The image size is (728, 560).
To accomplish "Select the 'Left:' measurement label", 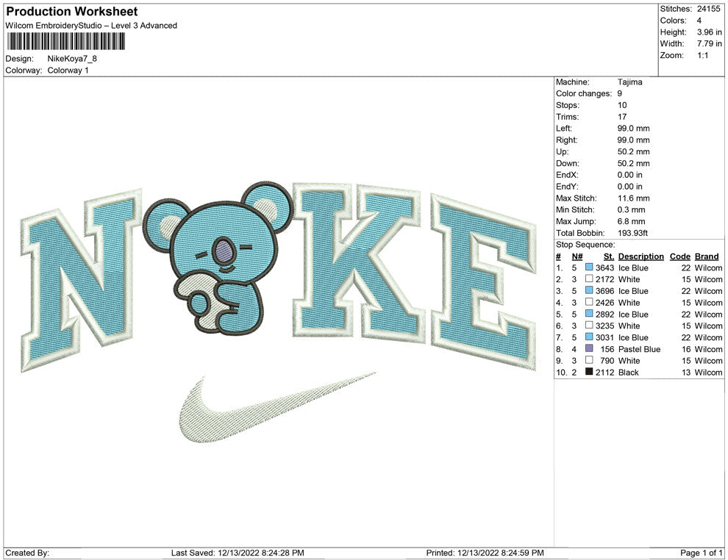I will coord(564,129).
